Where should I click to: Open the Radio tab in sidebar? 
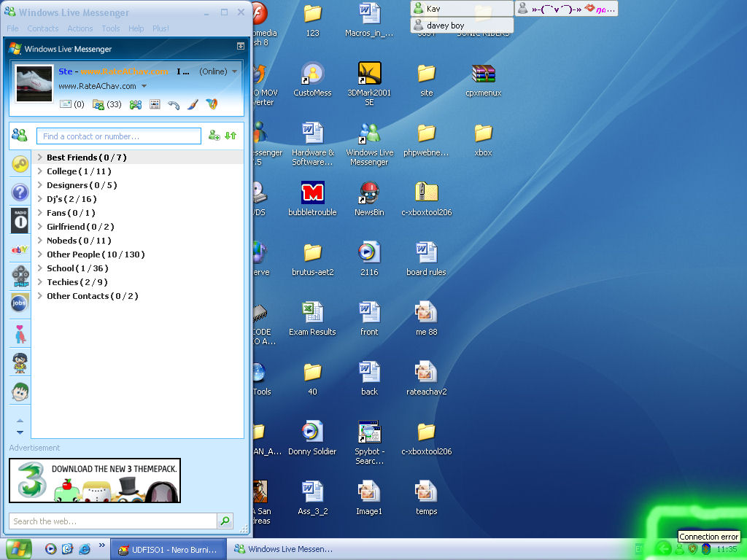(20, 220)
